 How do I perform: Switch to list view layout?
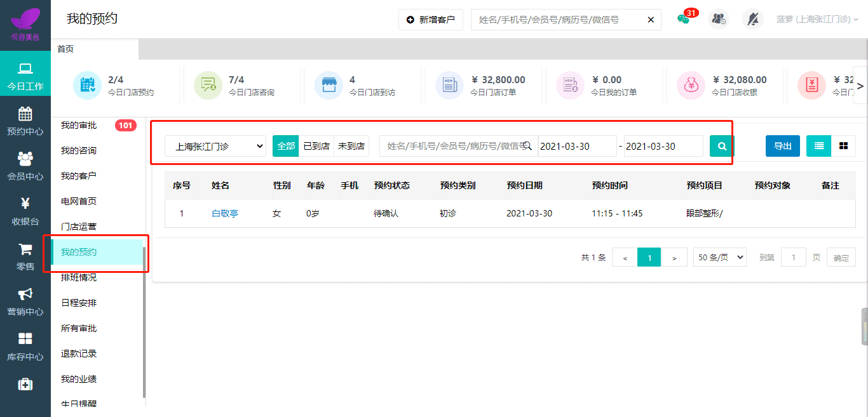tap(819, 146)
